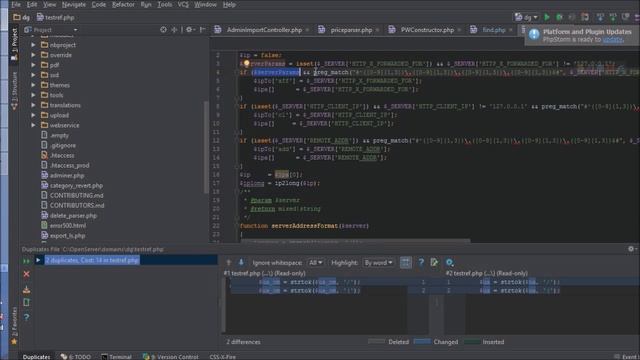Click the Inserted color legend swatch
The height and width of the screenshot is (360, 640).
[x=472, y=342]
